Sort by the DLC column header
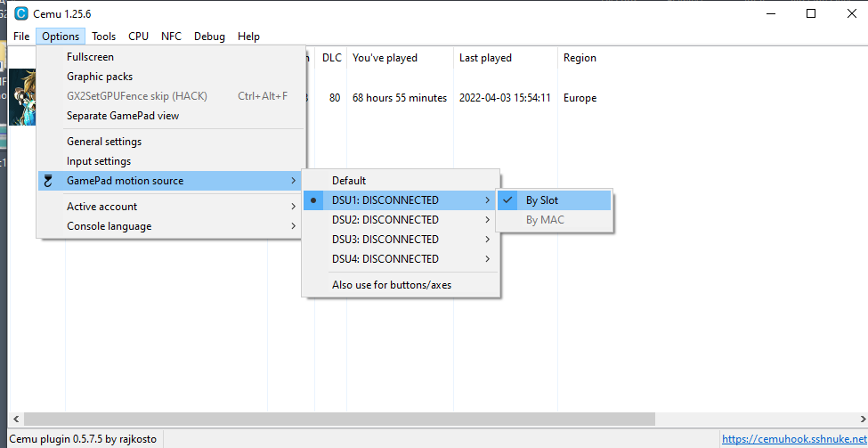The height and width of the screenshot is (448, 868). (x=331, y=58)
